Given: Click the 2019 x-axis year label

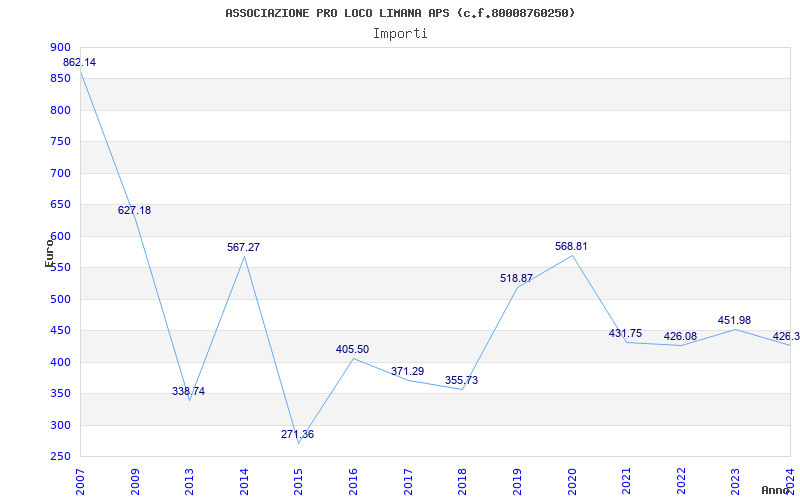Looking at the screenshot, I should click(x=517, y=482).
